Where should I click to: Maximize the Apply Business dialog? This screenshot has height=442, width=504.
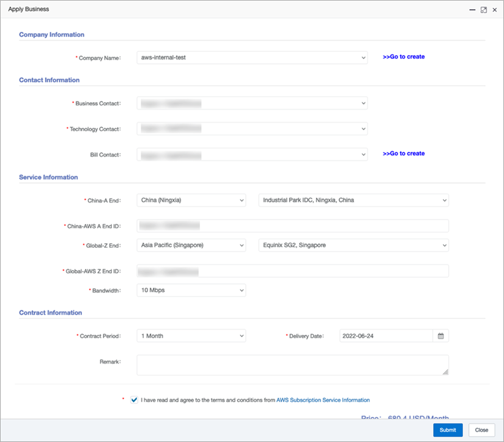483,10
